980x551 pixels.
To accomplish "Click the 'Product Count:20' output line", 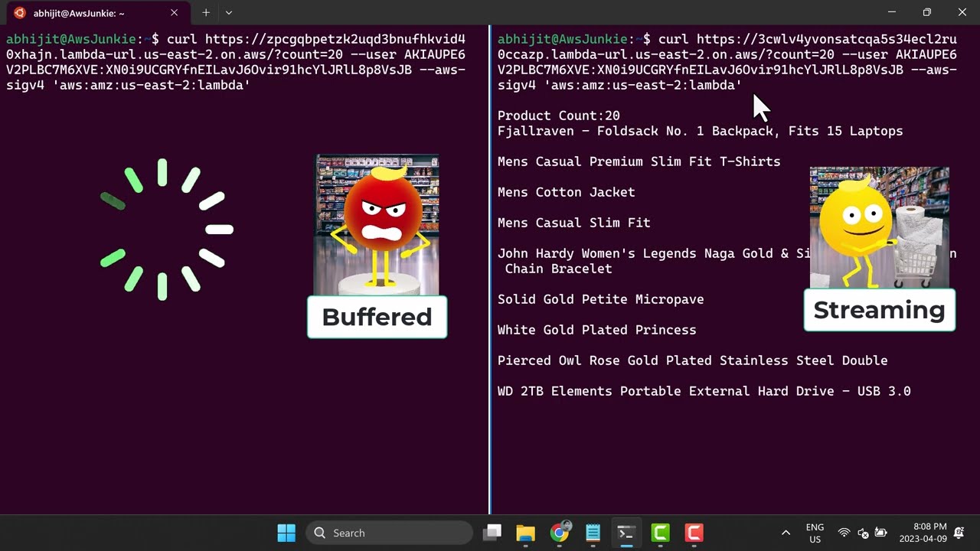I will [x=559, y=116].
